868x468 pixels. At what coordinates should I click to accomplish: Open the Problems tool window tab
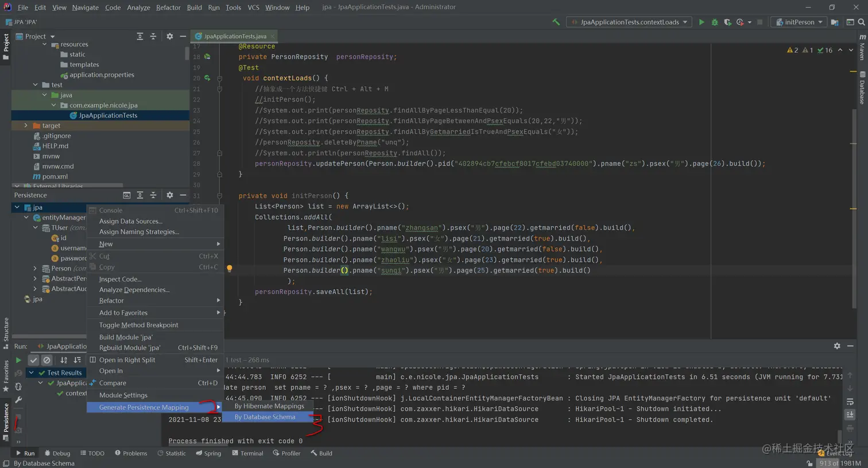click(131, 453)
